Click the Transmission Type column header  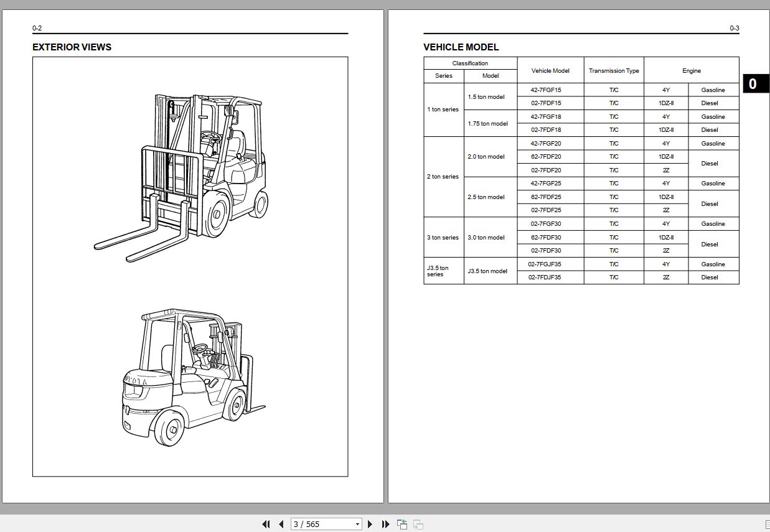[614, 70]
